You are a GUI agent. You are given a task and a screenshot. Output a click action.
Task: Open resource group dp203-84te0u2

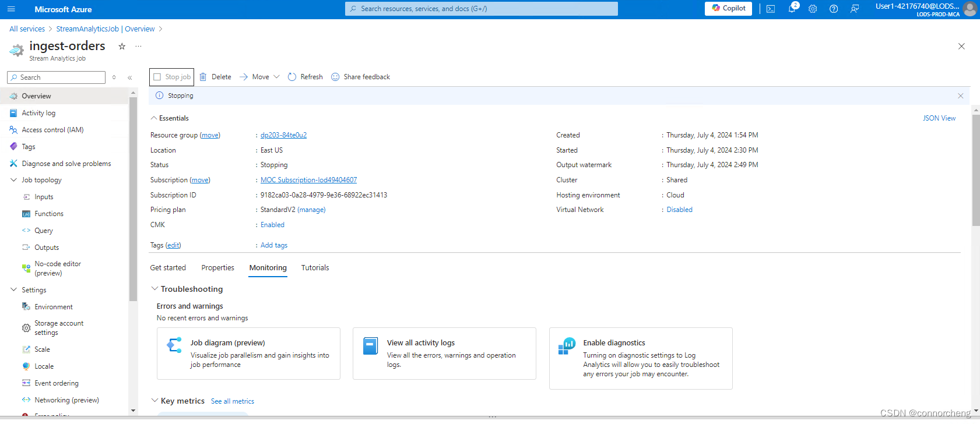[x=283, y=135]
